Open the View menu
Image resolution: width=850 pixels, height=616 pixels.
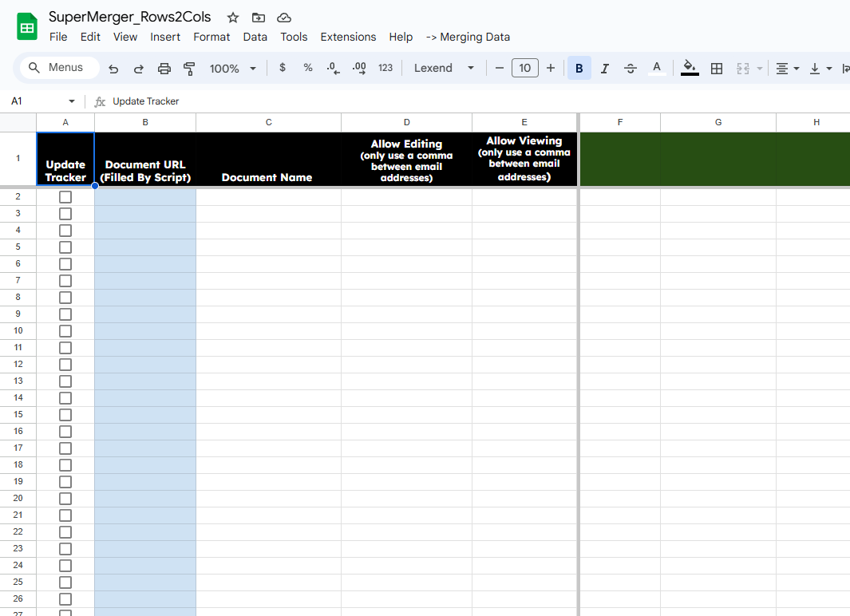point(125,37)
